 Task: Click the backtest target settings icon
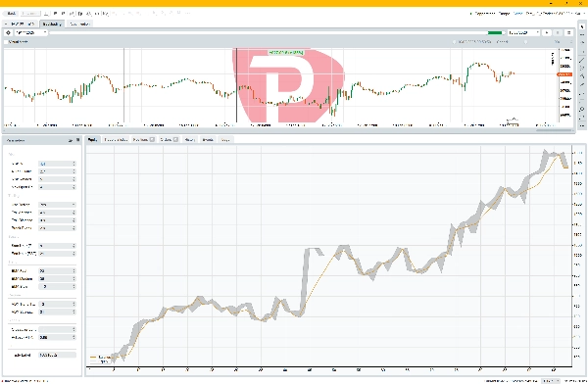(8, 32)
